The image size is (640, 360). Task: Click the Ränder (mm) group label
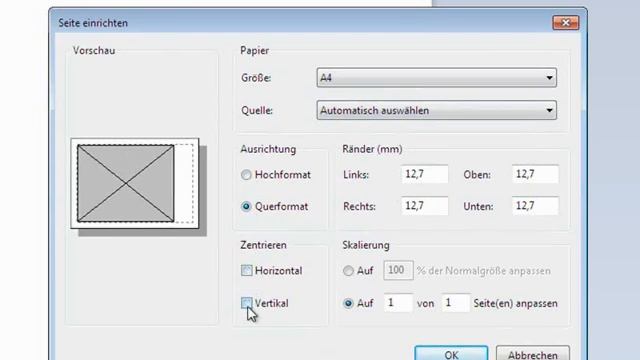(372, 149)
